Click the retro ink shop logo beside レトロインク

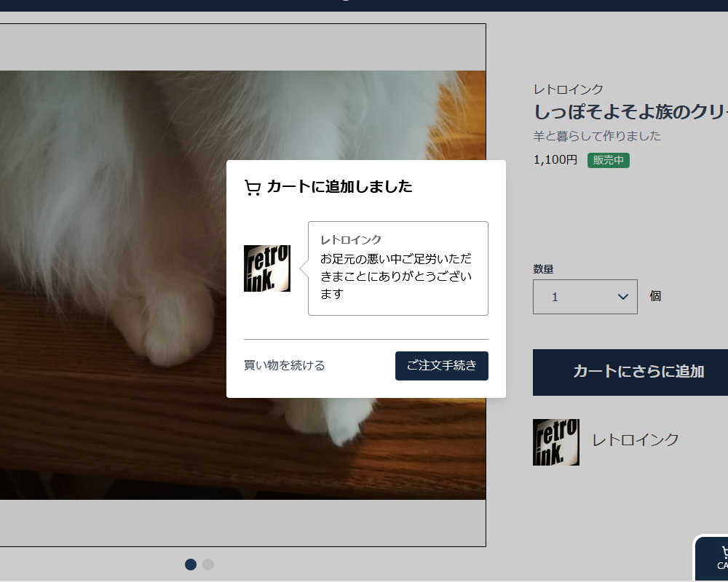point(555,442)
